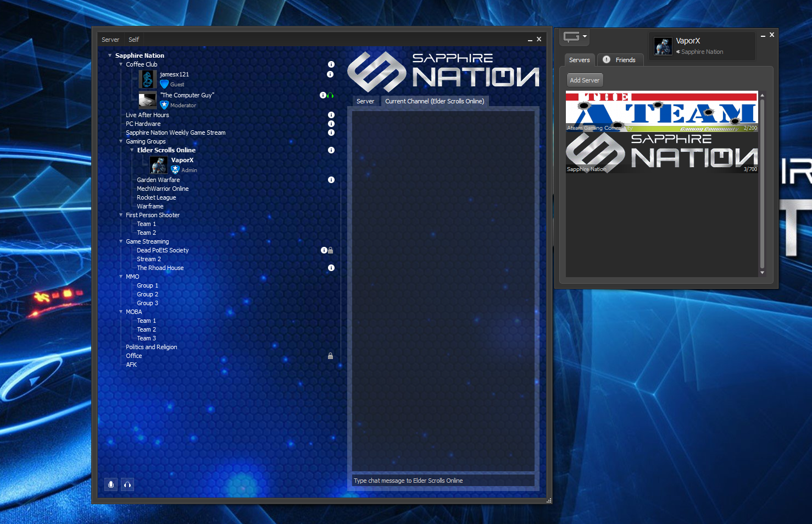Collapse First Person Shooter section
The width and height of the screenshot is (812, 524).
(x=121, y=215)
